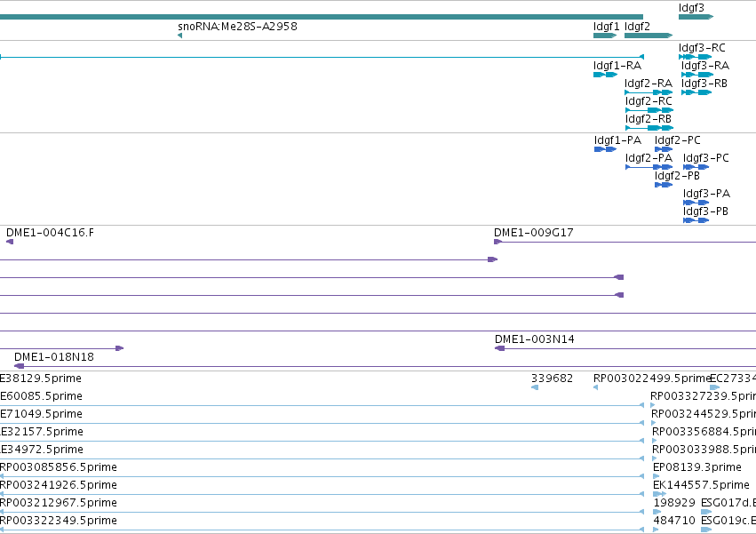Viewport: 756px width, 534px height.
Task: Select the Idgf2 gene arrow
Action: point(649,36)
